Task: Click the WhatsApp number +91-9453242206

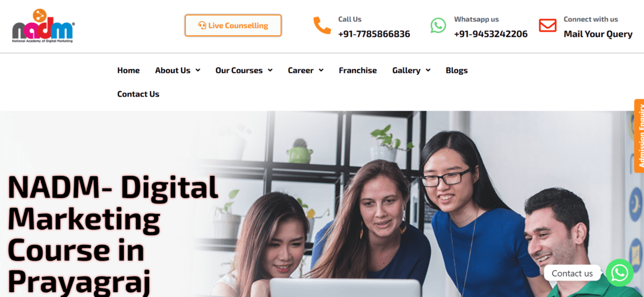Action: point(491,34)
